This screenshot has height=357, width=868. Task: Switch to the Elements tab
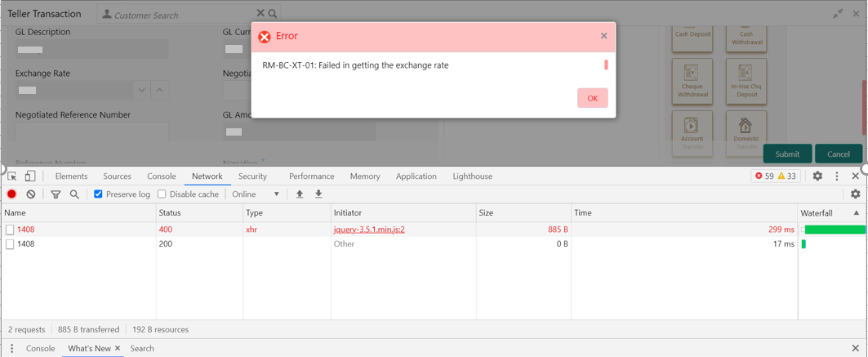[x=71, y=176]
